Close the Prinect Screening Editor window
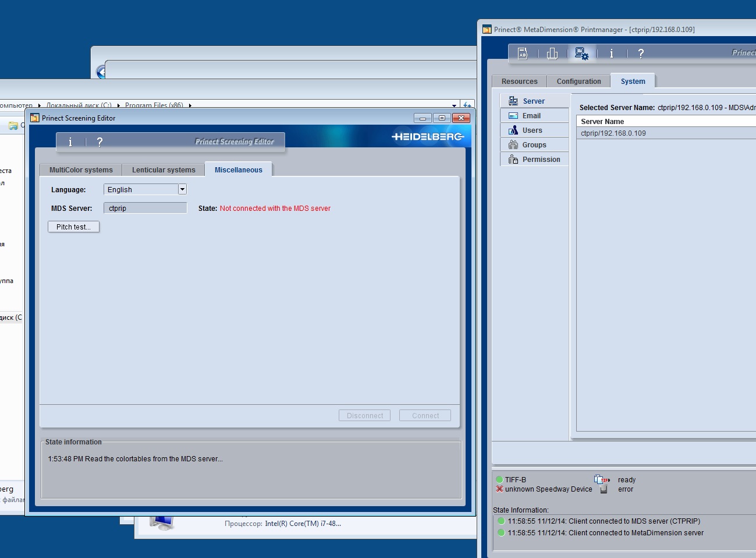The height and width of the screenshot is (558, 756). (462, 118)
